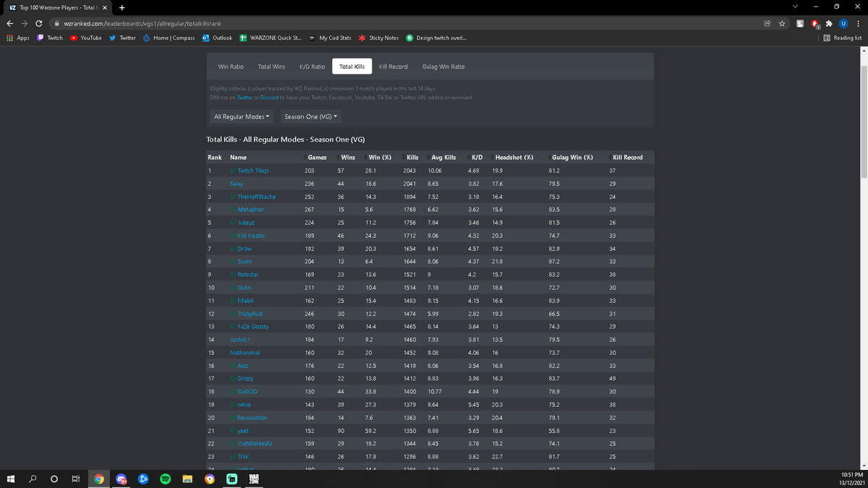Click the red extension icon with badge
The height and width of the screenshot is (488, 868).
click(815, 23)
